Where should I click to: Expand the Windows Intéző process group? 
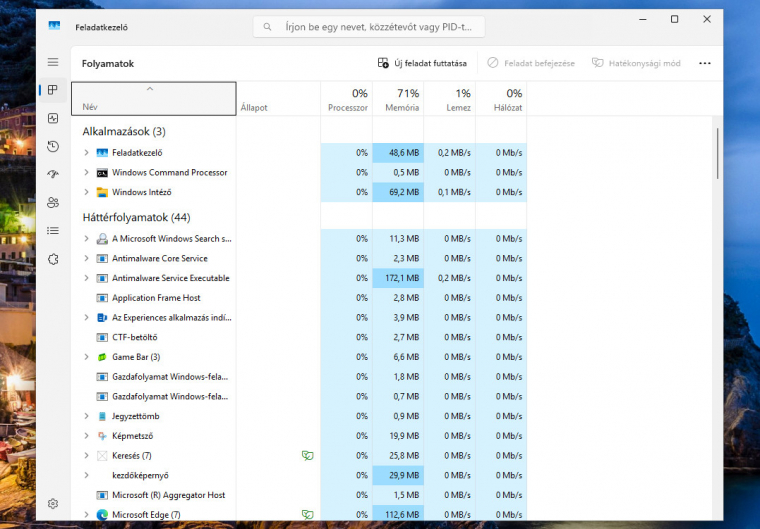click(87, 192)
